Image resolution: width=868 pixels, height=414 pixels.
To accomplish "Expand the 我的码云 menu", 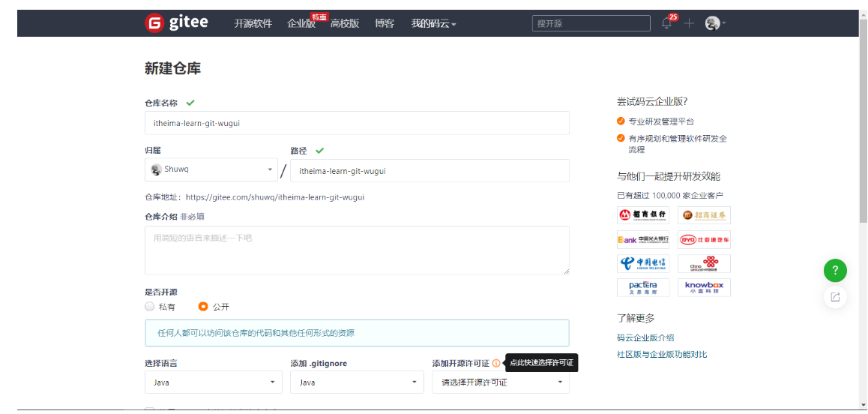I will (433, 23).
